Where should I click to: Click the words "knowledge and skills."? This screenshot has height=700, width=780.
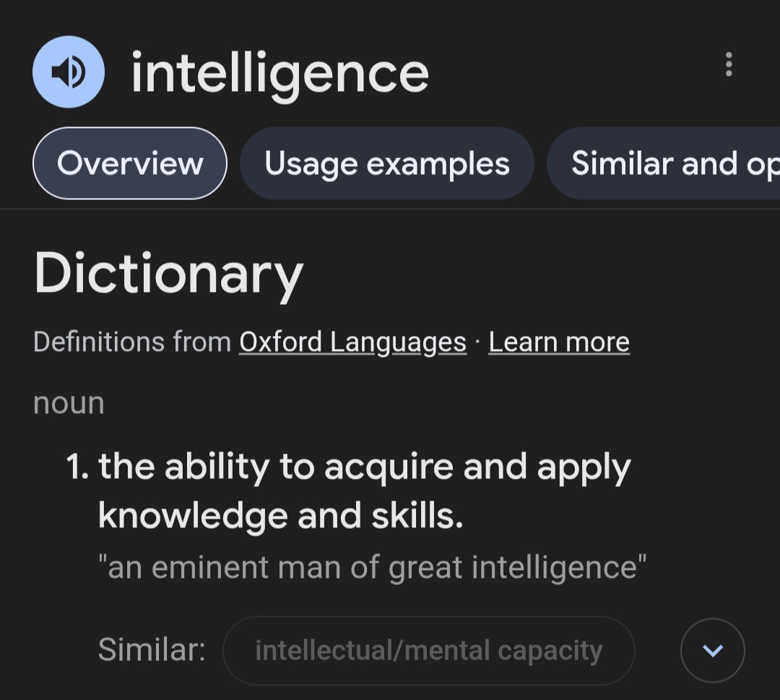click(x=280, y=515)
